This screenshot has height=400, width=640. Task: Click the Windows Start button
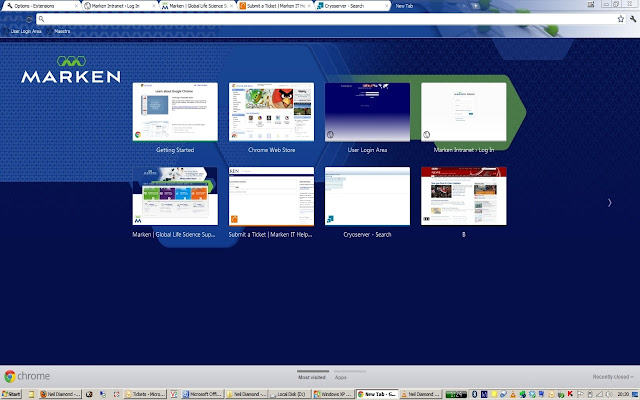(11, 394)
